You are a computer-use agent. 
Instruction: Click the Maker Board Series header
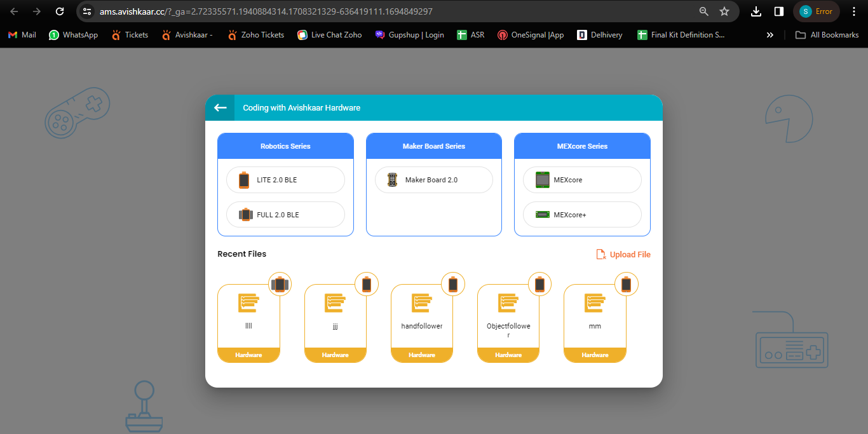coord(434,146)
